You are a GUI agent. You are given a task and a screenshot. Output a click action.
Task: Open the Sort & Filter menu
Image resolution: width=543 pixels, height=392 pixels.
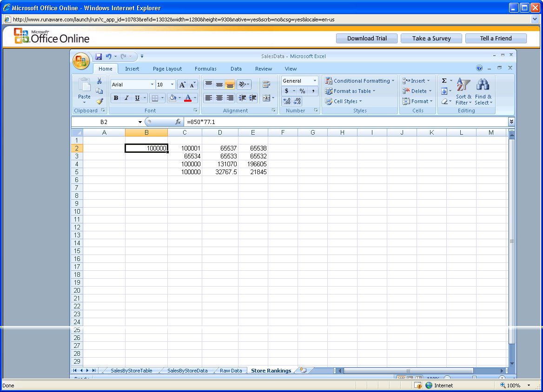tap(464, 91)
